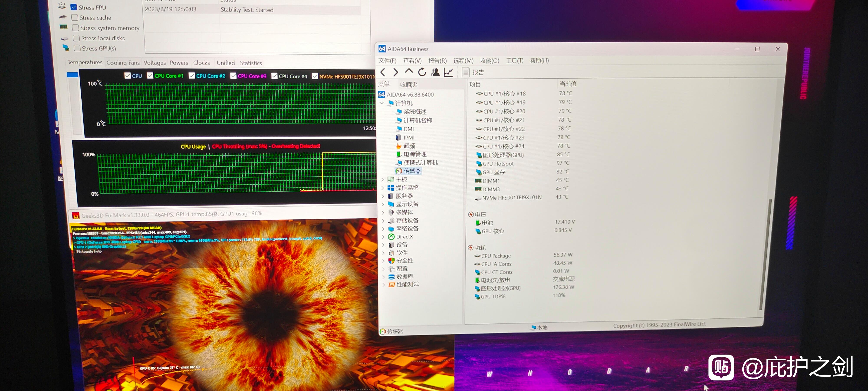Screen dimensions: 868x391
Task: Toggle CPU Core #1 graph checkbox
Action: (x=150, y=76)
